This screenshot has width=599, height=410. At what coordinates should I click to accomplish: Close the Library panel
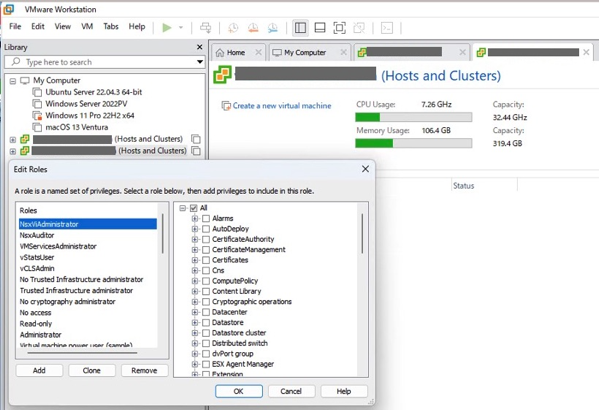point(199,47)
